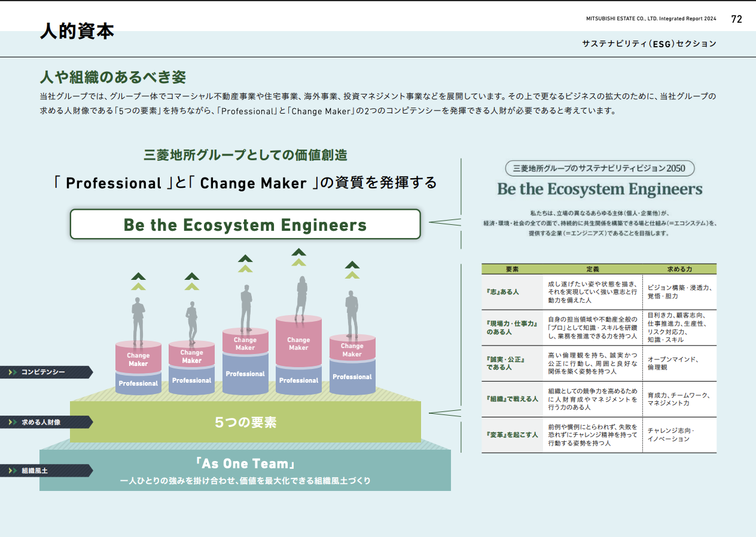Viewport: 756px width, 537px height.
Task: Click the 『変革』を起こす人 row label
Action: point(512,435)
